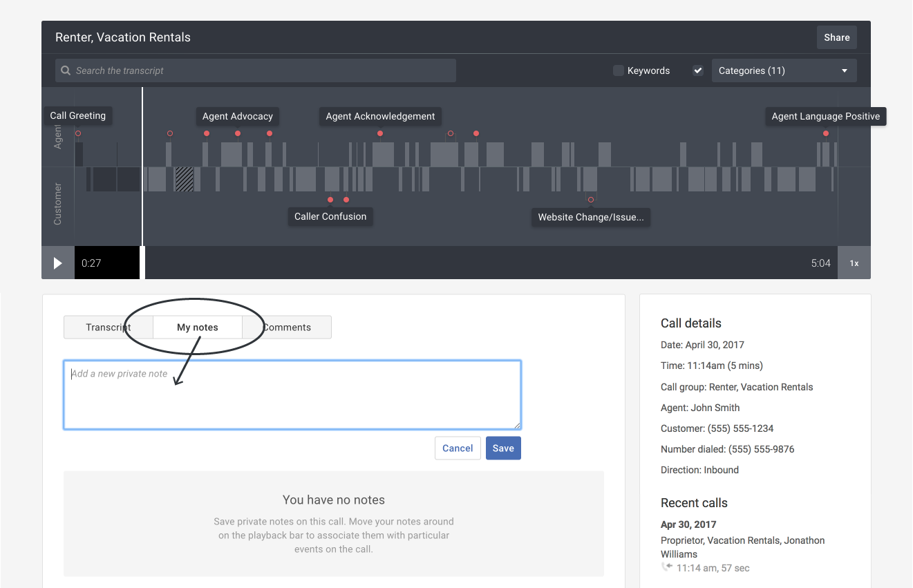Cancel the new note
Screen dimensions: 913x588
[458, 448]
